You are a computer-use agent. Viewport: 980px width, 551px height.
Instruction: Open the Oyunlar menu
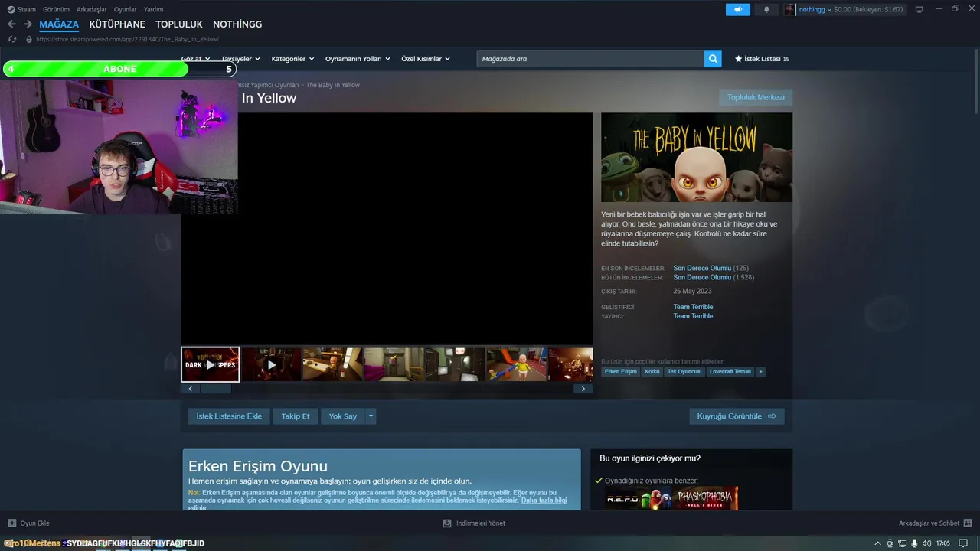[x=126, y=9]
